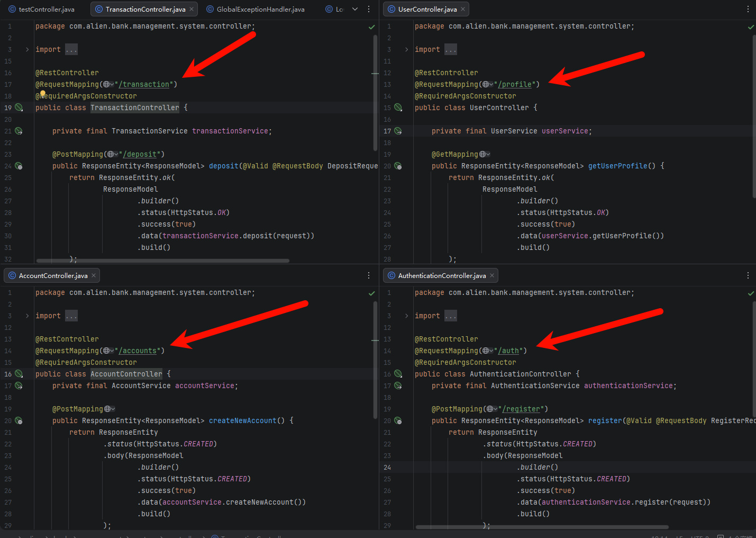
Task: Click collapsed import ellipsis in AuthenticationController
Action: (451, 316)
